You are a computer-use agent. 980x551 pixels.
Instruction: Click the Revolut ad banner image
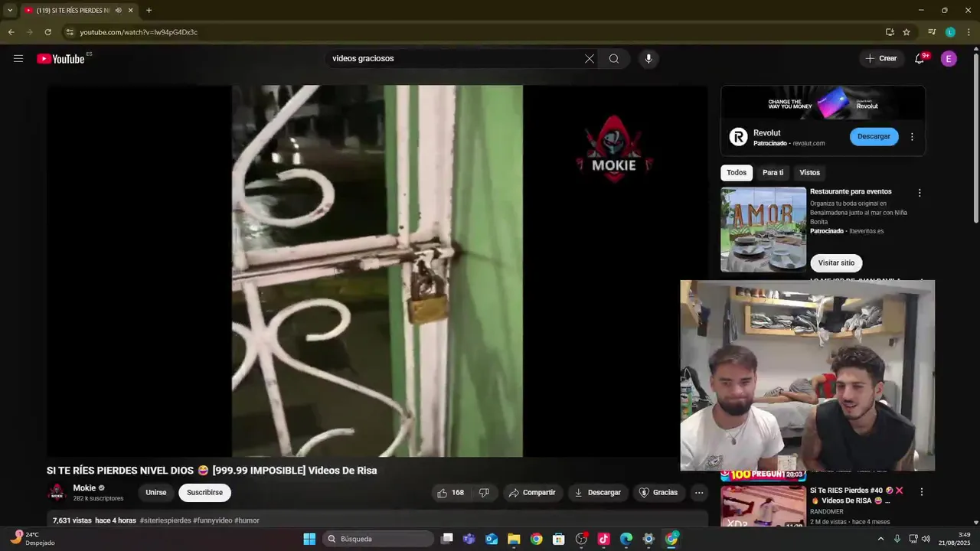[823, 103]
